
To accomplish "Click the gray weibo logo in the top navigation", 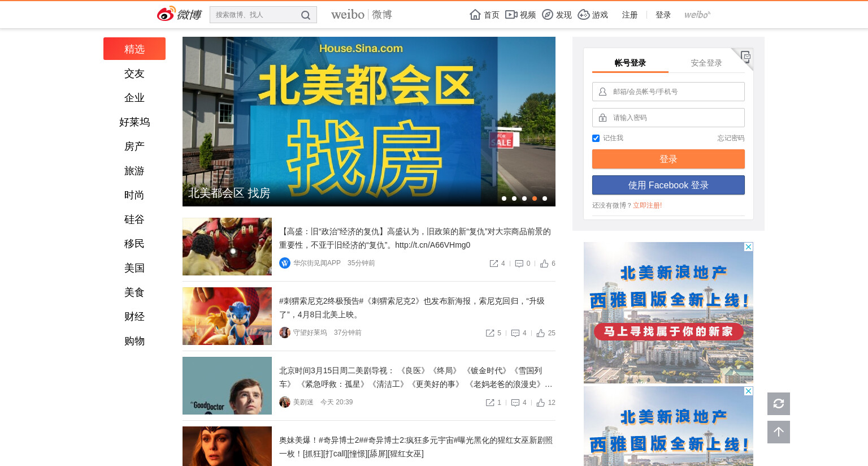I will click(x=697, y=15).
